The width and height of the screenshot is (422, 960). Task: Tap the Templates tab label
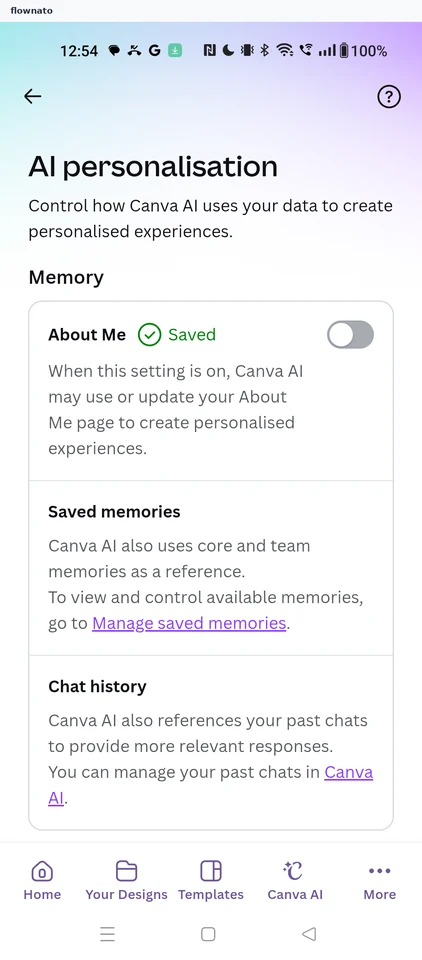point(211,894)
